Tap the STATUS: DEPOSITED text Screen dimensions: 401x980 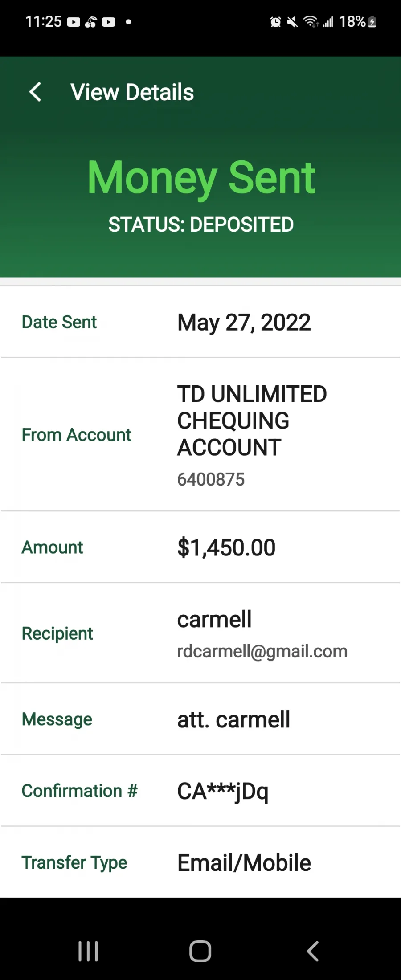pyautogui.click(x=201, y=225)
